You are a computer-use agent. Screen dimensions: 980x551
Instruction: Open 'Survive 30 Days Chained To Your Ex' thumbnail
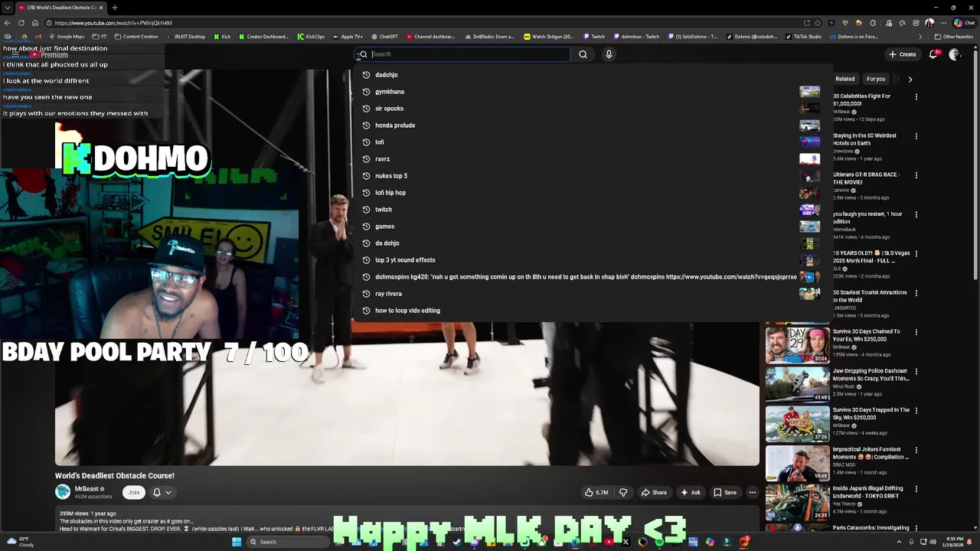pos(797,345)
